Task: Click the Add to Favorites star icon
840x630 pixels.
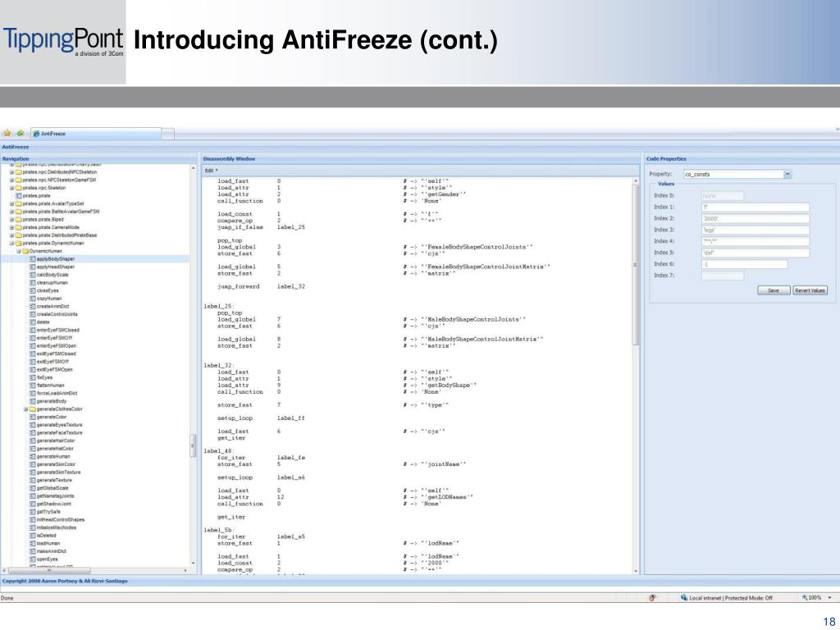Action: tap(20, 134)
